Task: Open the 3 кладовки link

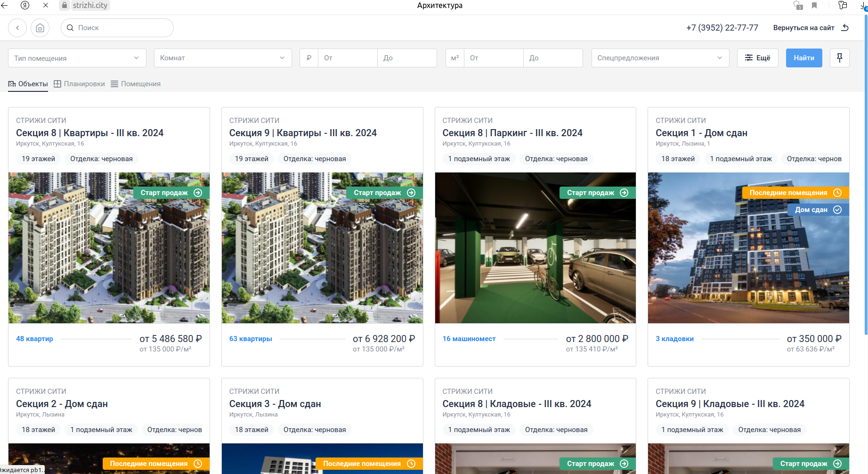Action: [674, 339]
